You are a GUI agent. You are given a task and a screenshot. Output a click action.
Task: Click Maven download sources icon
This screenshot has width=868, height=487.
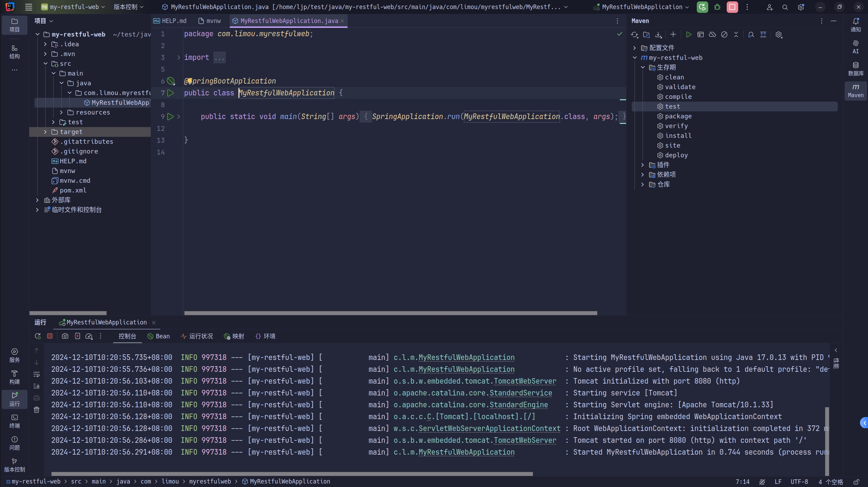point(658,35)
